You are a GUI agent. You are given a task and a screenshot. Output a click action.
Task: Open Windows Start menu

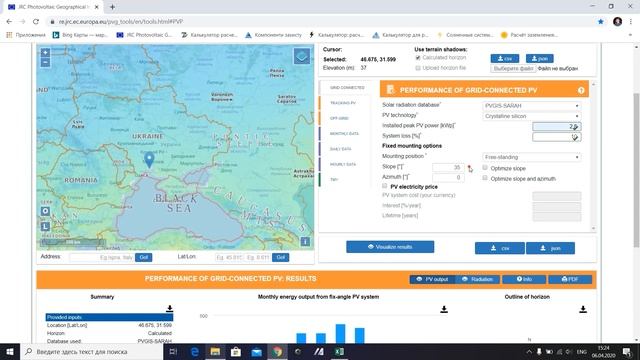(x=10, y=351)
